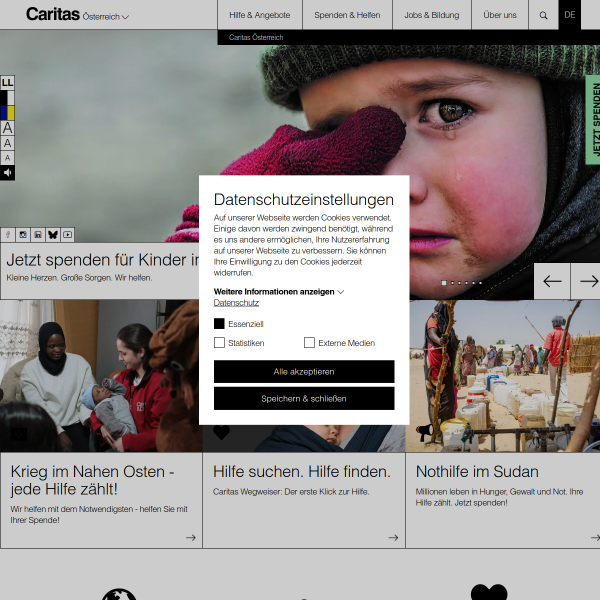Click Speichern & schließen button
600x600 pixels.
click(x=304, y=398)
